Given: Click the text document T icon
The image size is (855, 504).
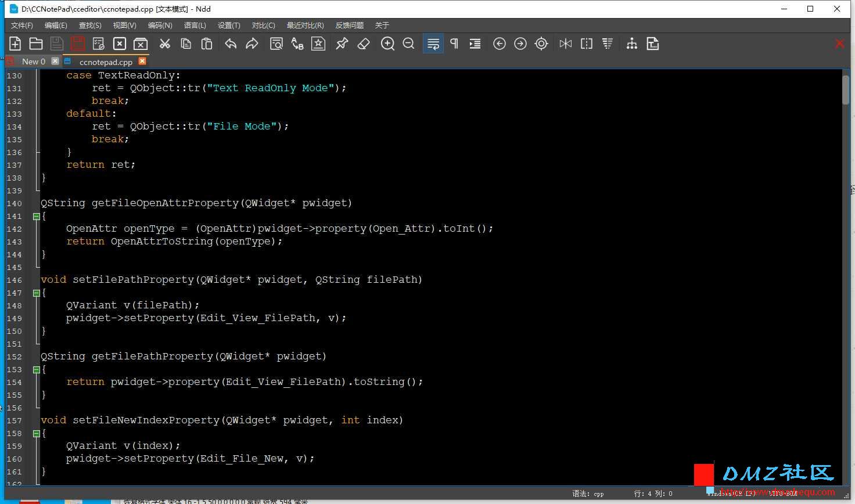Looking at the screenshot, I should pyautogui.click(x=653, y=44).
